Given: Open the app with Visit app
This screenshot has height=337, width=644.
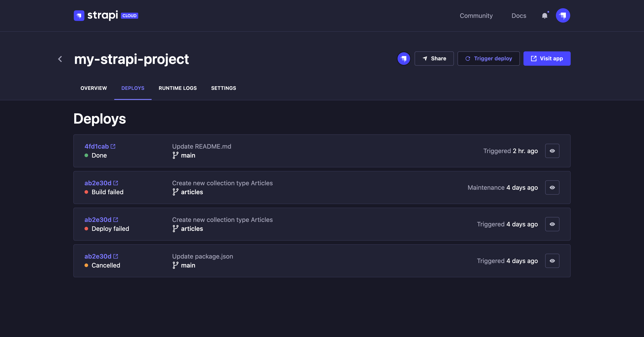Looking at the screenshot, I should [547, 59].
